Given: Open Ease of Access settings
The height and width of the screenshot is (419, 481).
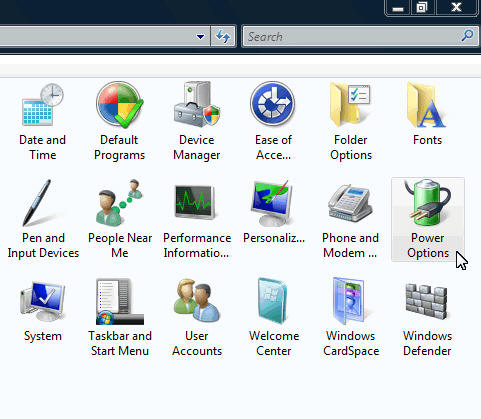Looking at the screenshot, I should (273, 122).
